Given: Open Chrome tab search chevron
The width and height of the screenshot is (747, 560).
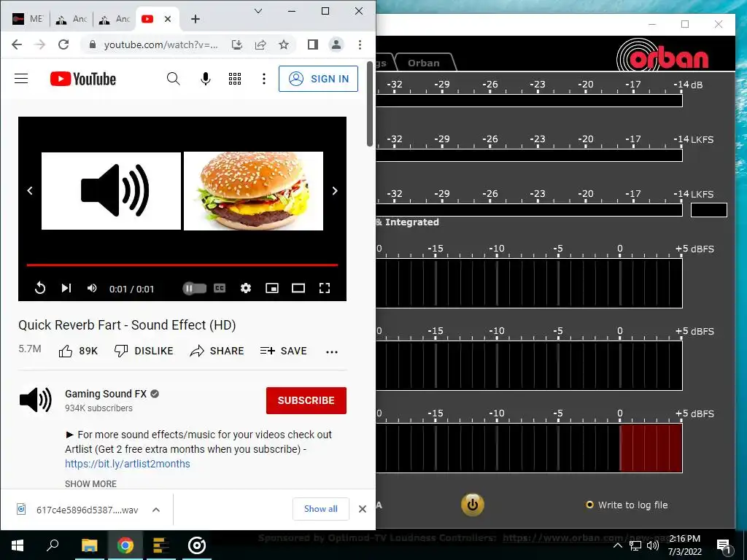Looking at the screenshot, I should [x=258, y=11].
